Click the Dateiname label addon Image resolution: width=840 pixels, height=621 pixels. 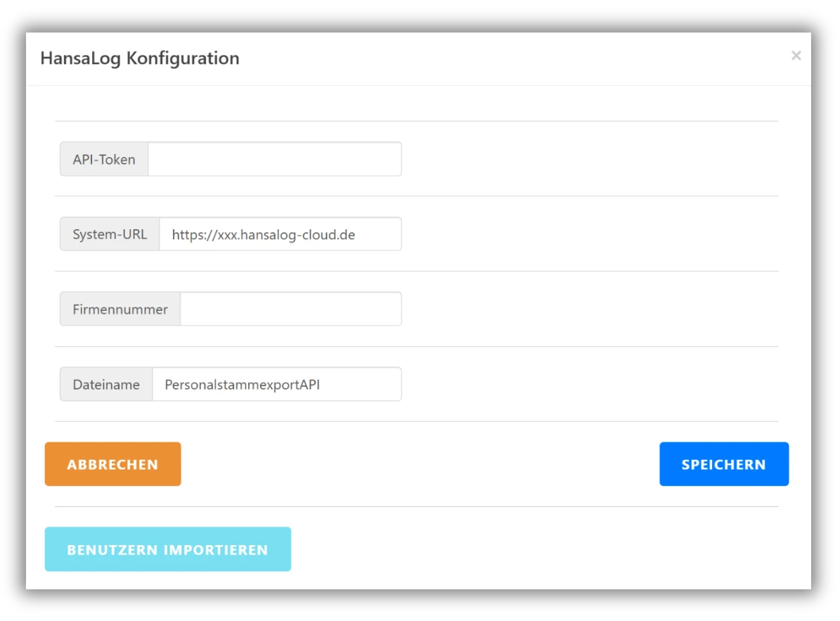pyautogui.click(x=106, y=385)
